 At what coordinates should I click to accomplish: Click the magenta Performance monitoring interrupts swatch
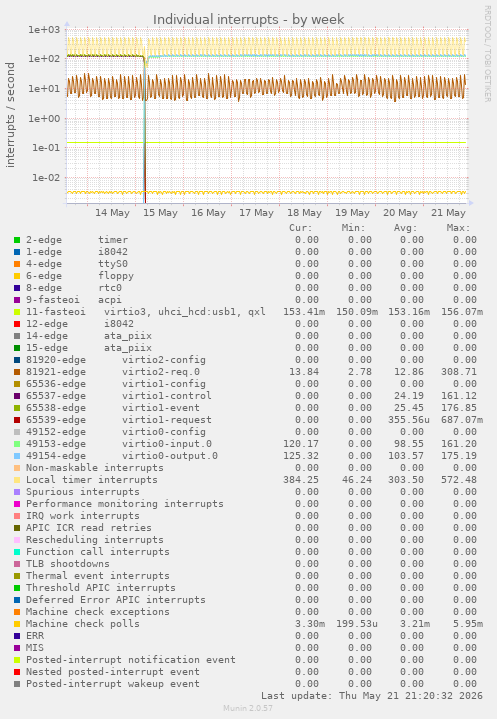coord(17,504)
